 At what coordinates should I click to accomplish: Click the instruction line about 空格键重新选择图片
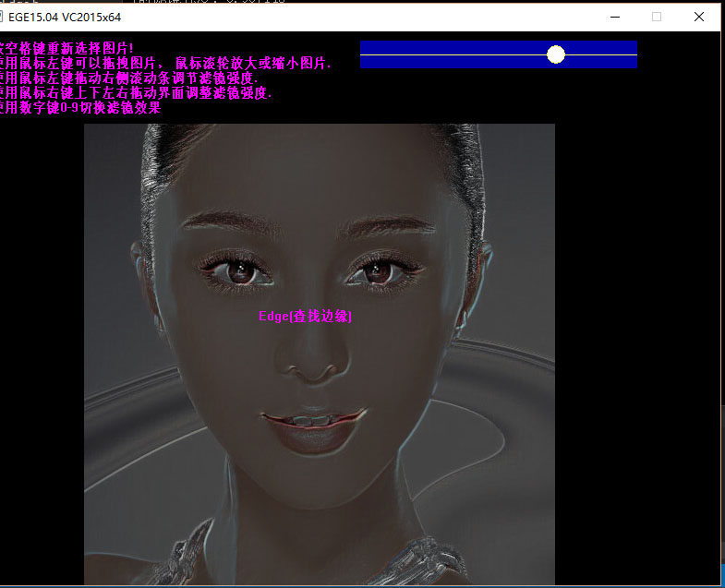coord(66,48)
